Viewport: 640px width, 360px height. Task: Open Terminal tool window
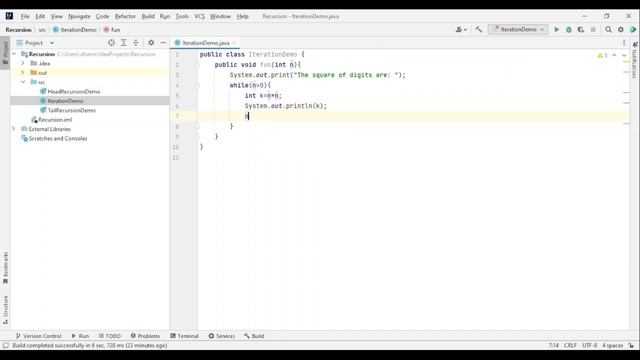pos(184,336)
